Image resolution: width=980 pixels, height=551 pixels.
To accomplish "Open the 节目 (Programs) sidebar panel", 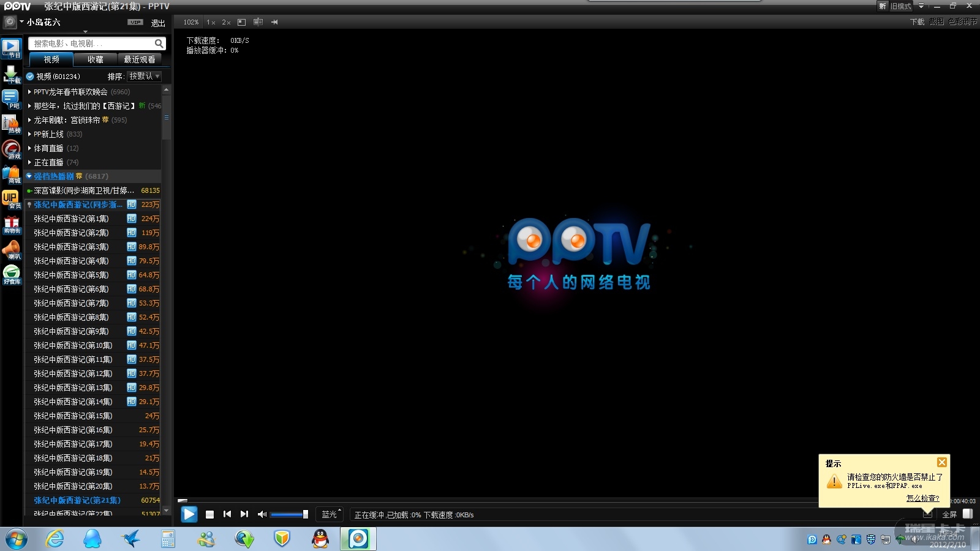I will coord(11,48).
